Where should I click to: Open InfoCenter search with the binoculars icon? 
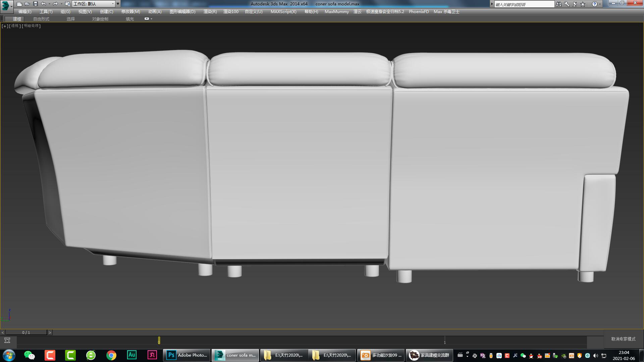pyautogui.click(x=559, y=4)
